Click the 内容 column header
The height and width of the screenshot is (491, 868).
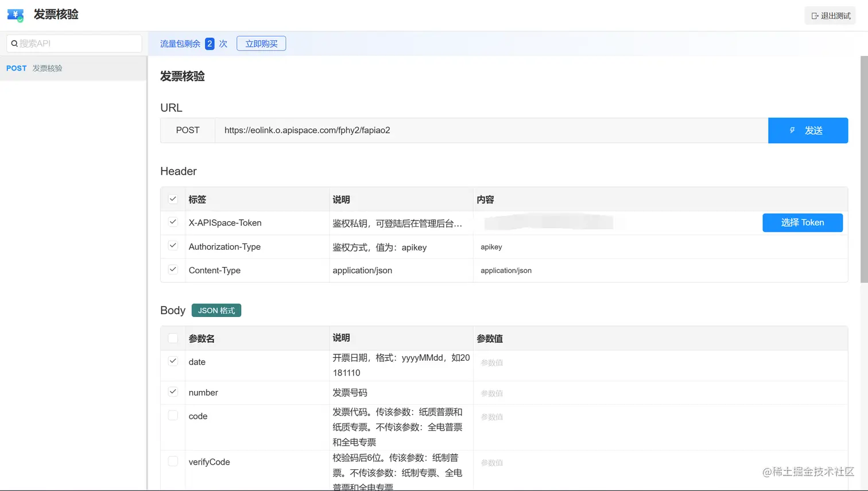[x=485, y=200]
